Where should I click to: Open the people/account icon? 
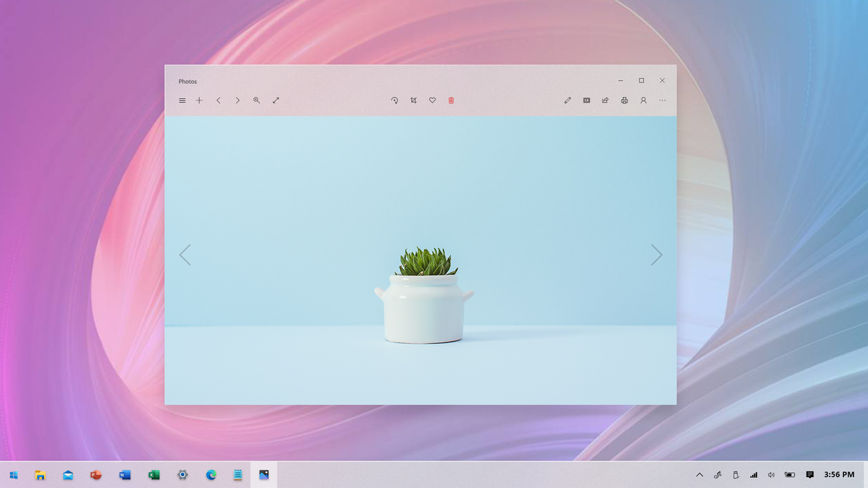coord(643,100)
